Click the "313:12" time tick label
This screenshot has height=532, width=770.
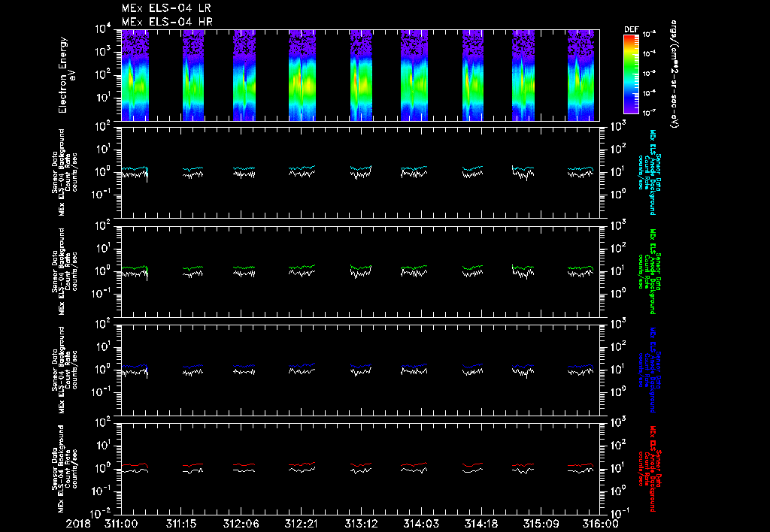tap(361, 524)
